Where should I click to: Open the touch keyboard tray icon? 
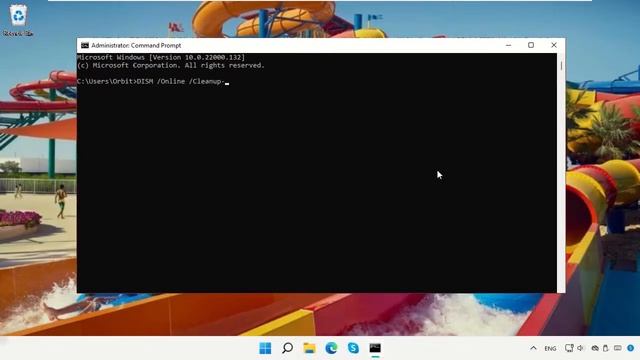point(618,348)
